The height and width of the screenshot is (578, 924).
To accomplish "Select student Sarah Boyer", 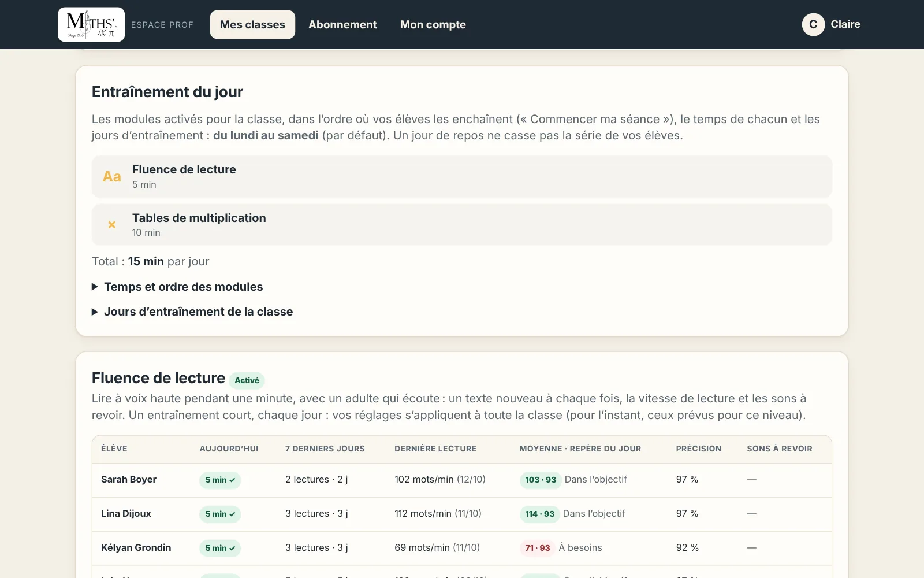I will click(129, 479).
